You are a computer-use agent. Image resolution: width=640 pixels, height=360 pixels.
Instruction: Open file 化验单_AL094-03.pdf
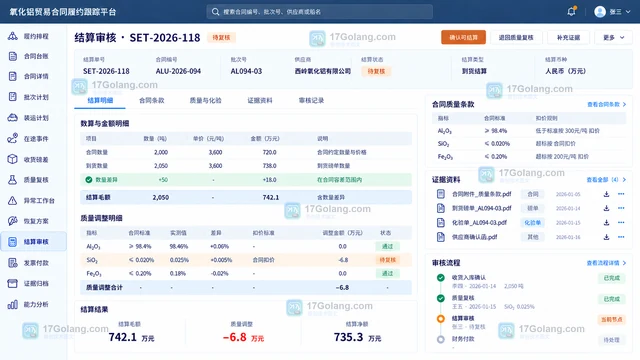point(479,222)
